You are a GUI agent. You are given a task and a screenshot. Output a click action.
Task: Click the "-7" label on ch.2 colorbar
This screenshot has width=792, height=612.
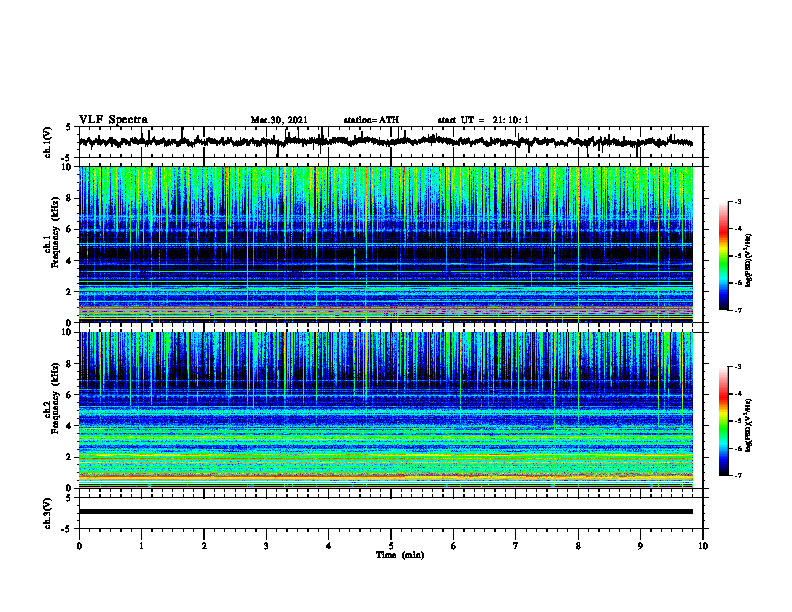[x=738, y=475]
